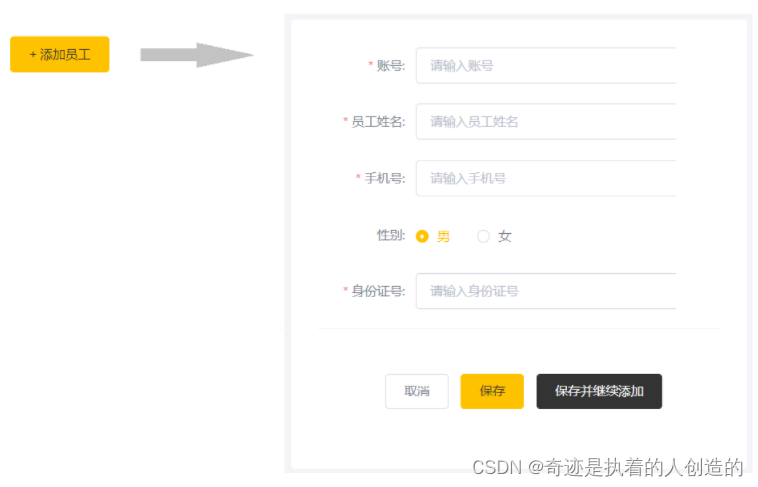Click the 性别 field label
The width and height of the screenshot is (758, 487).
click(x=391, y=235)
